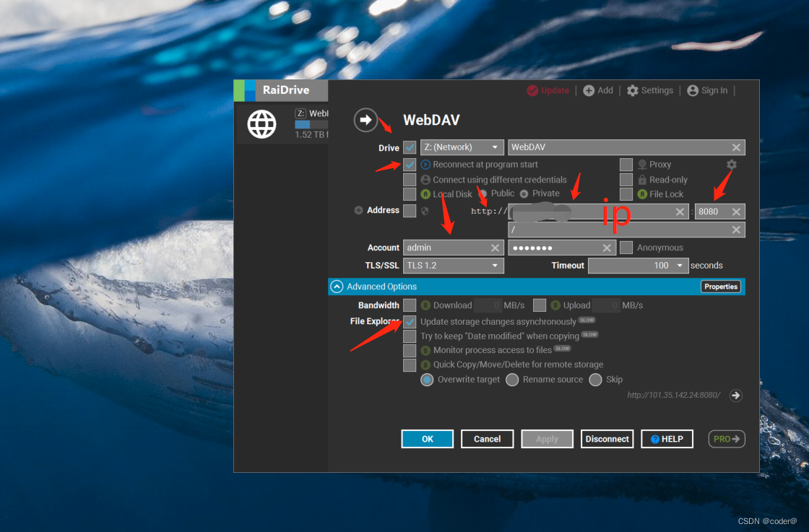
Task: Clear the admin account field
Action: coord(496,248)
